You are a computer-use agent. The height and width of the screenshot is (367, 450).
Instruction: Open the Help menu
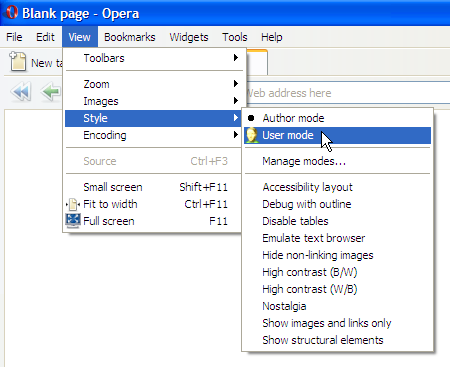(272, 37)
